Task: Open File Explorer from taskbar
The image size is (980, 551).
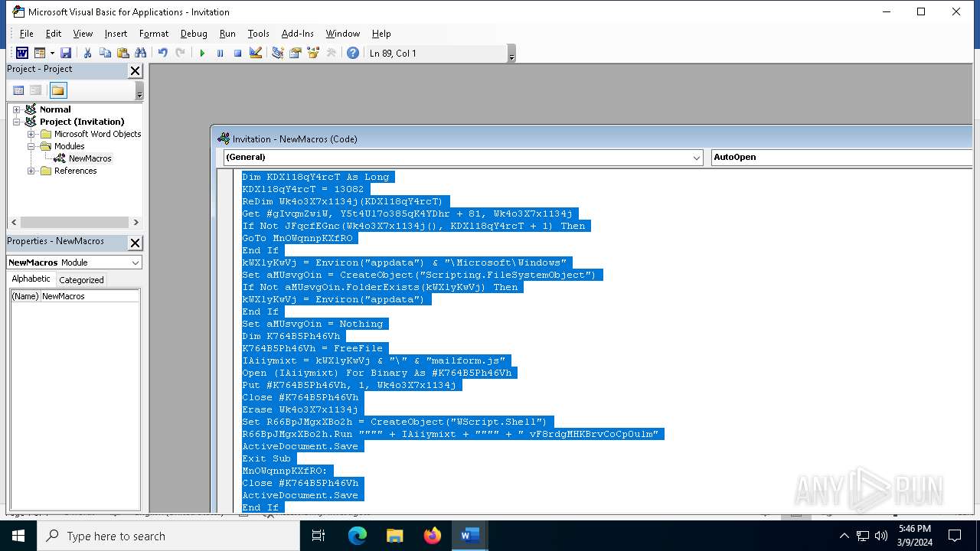Action: coord(395,536)
